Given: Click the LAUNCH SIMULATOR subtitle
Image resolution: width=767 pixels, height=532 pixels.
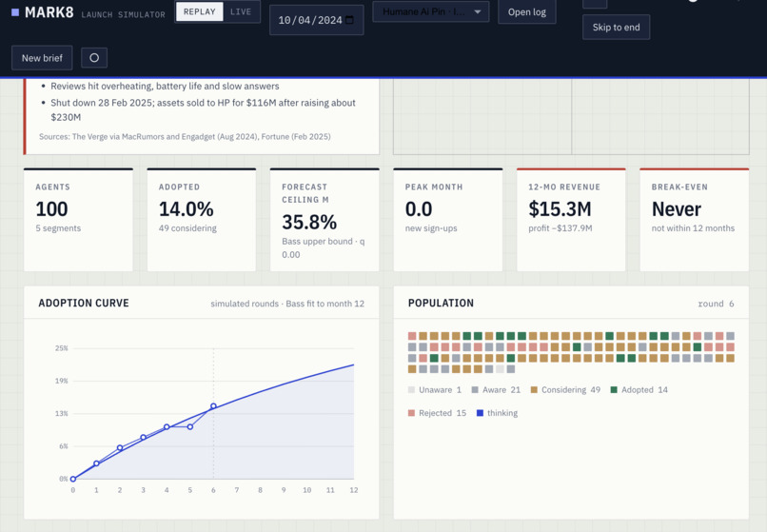Looking at the screenshot, I should (x=124, y=14).
